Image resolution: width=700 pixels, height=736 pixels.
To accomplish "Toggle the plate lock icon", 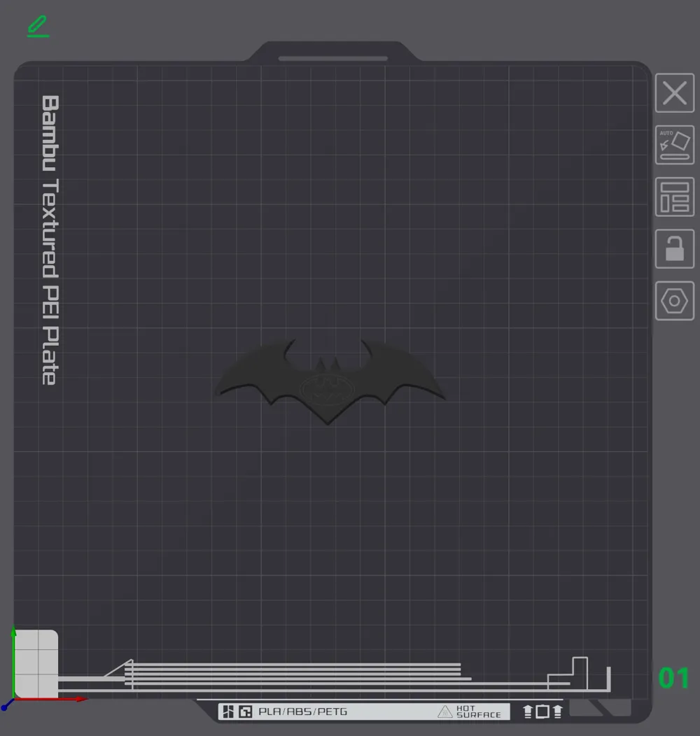I will tap(675, 249).
